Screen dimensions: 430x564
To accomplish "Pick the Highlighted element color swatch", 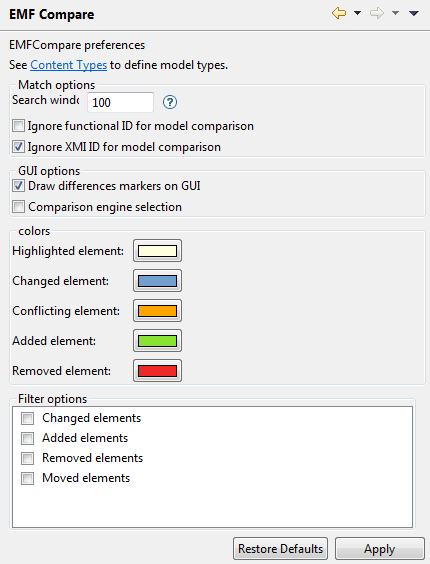I will click(157, 251).
